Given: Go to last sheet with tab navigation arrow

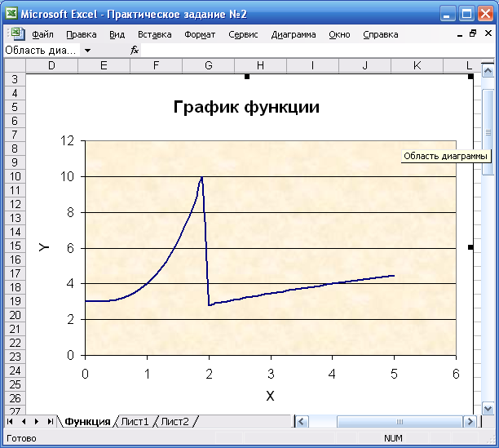Looking at the screenshot, I should [x=50, y=422].
